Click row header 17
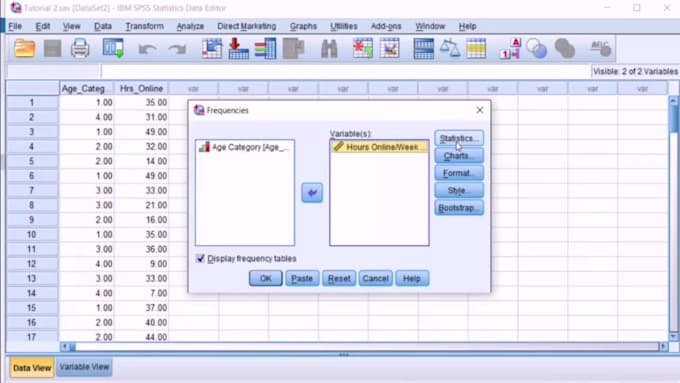680x383 pixels. 32,336
